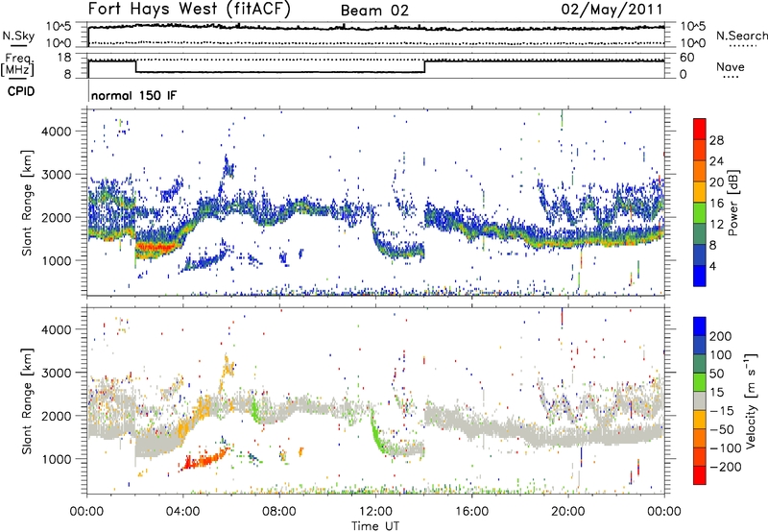Click the '16' tick on the Power scale
This screenshot has height=532, width=768.
coord(716,204)
